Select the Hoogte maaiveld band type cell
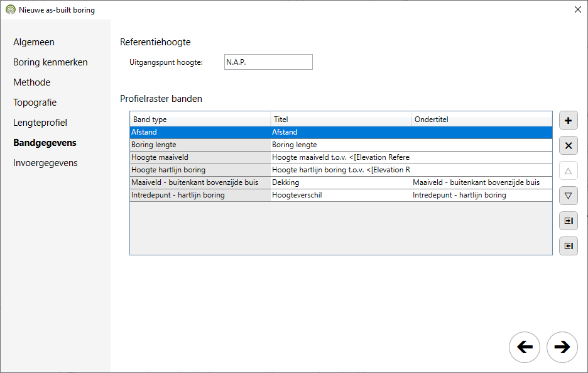588x373 pixels. coord(200,157)
